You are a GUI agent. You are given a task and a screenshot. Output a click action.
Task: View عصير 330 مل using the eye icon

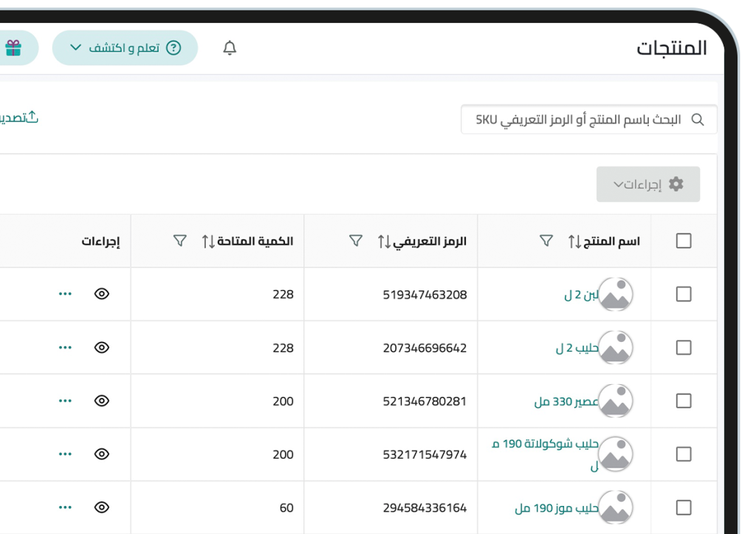[x=102, y=400]
